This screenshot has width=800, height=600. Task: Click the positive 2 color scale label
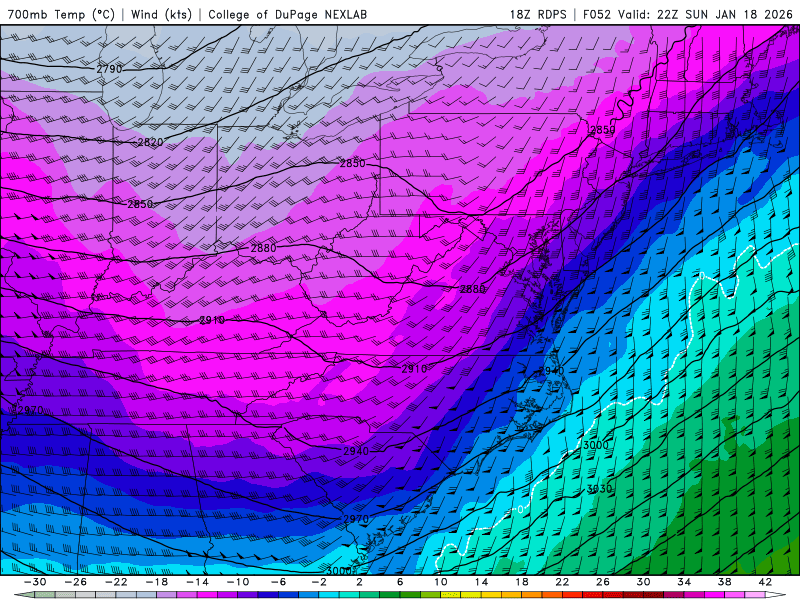coord(360,582)
